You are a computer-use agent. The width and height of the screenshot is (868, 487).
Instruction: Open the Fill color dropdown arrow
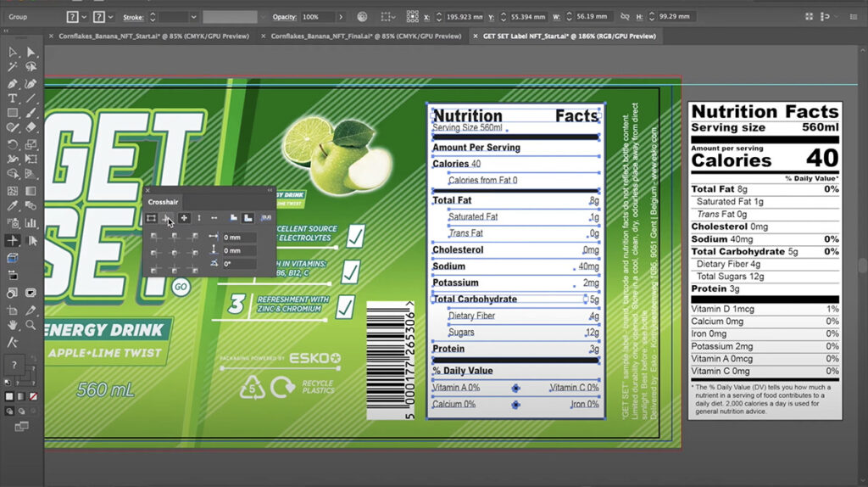click(84, 17)
